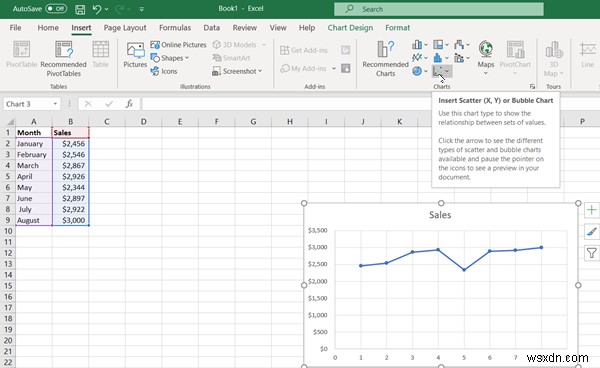Select the January cell
This screenshot has height=368, width=600.
coord(34,144)
